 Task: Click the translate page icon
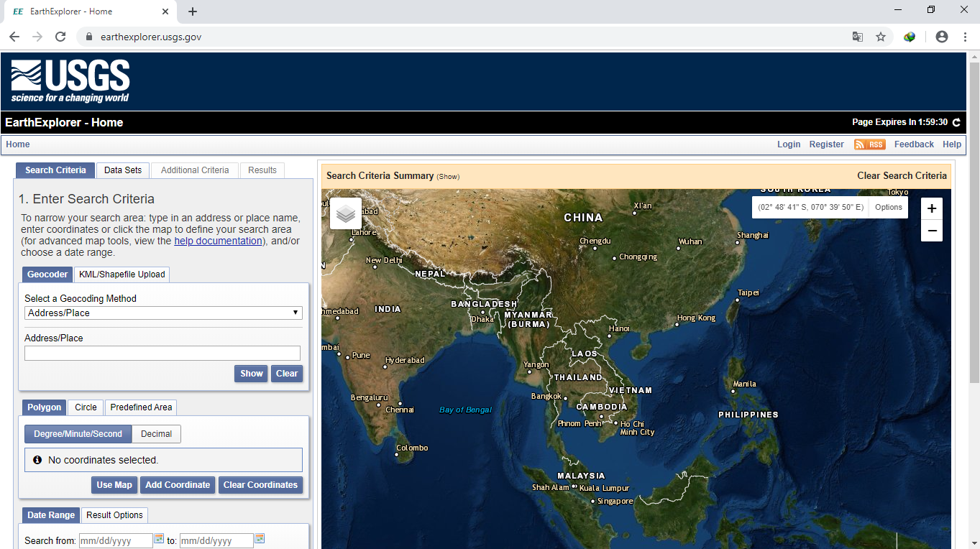click(858, 37)
